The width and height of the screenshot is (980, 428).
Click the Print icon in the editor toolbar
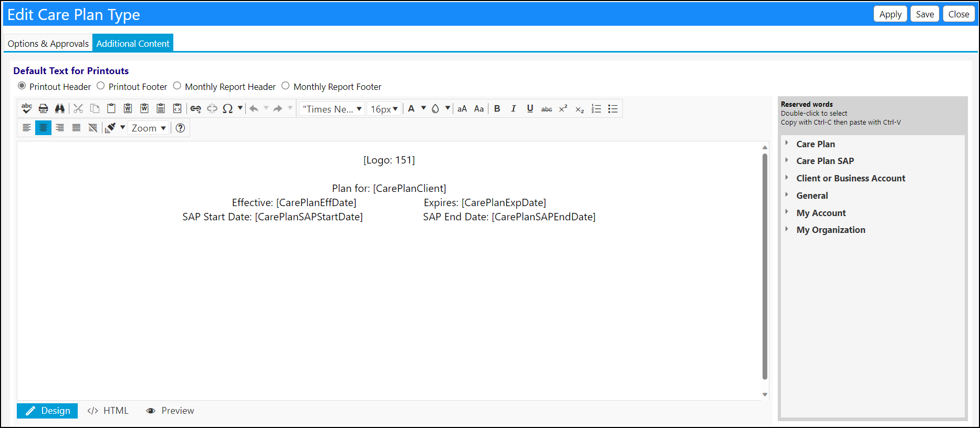click(44, 108)
